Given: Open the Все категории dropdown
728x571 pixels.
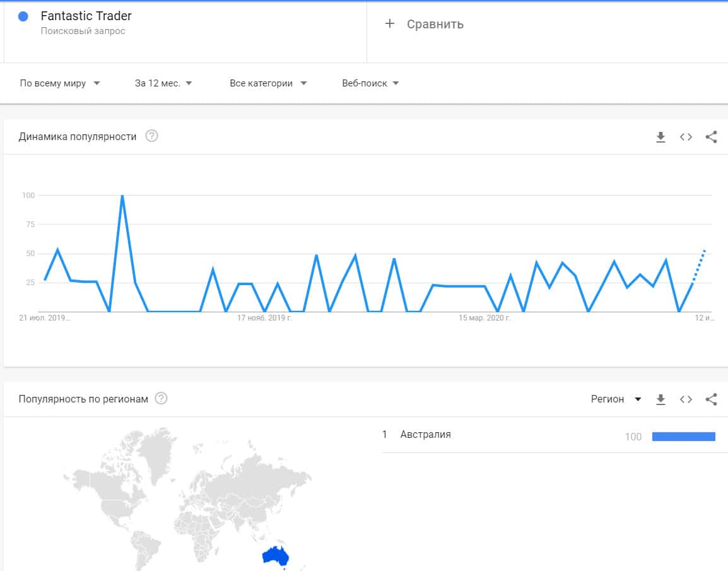Looking at the screenshot, I should point(268,83).
